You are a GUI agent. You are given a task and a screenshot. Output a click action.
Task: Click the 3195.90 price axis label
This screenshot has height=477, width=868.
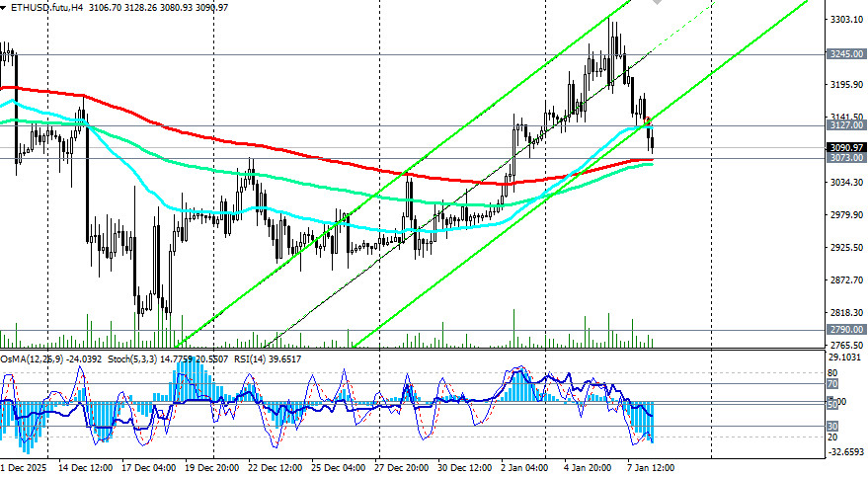click(847, 85)
